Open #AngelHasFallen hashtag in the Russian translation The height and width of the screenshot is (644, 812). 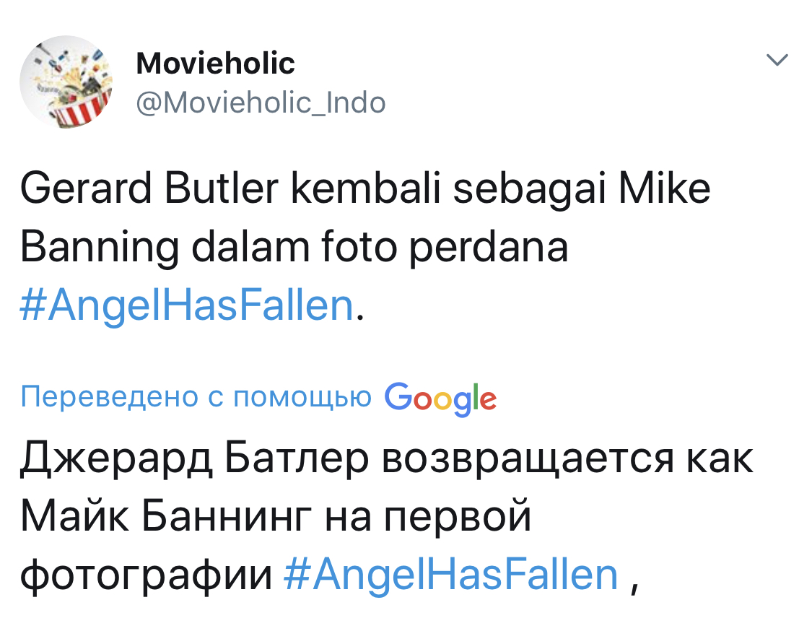click(x=452, y=574)
